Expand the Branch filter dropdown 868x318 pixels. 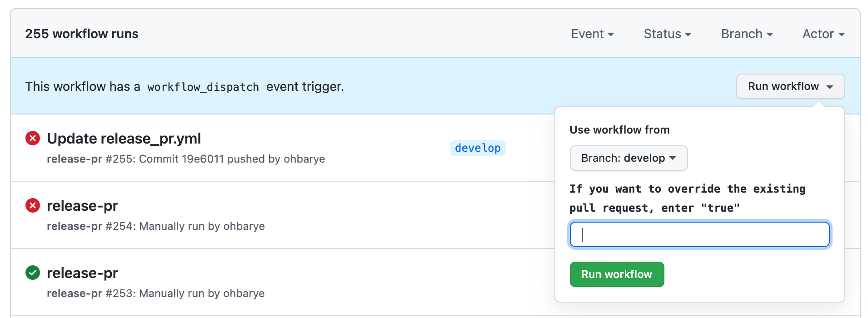[x=747, y=34]
